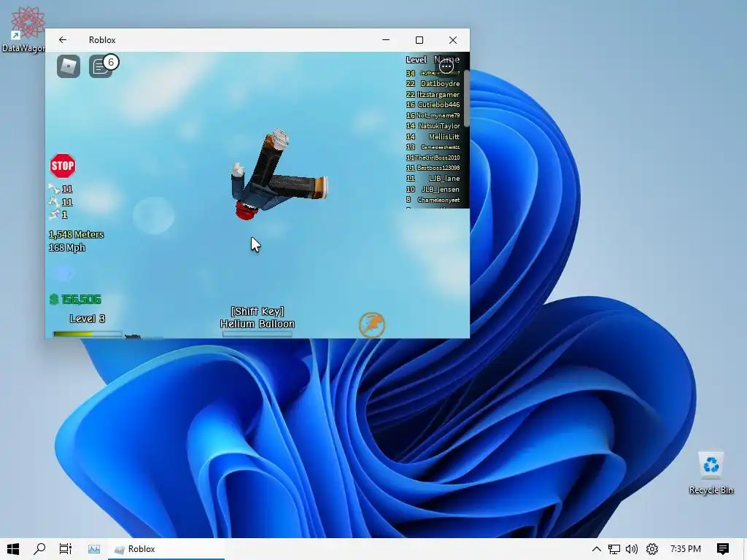
Task: Click the Helium Balloon charge bar
Action: (258, 334)
